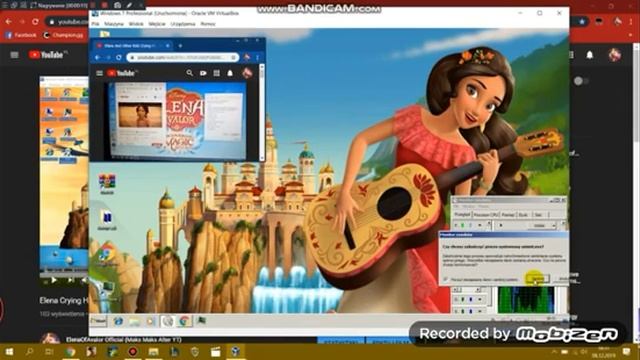Viewport: 640px width, 360px height.
Task: Click the Bandicam pencil drawing icon
Action: click(129, 5)
